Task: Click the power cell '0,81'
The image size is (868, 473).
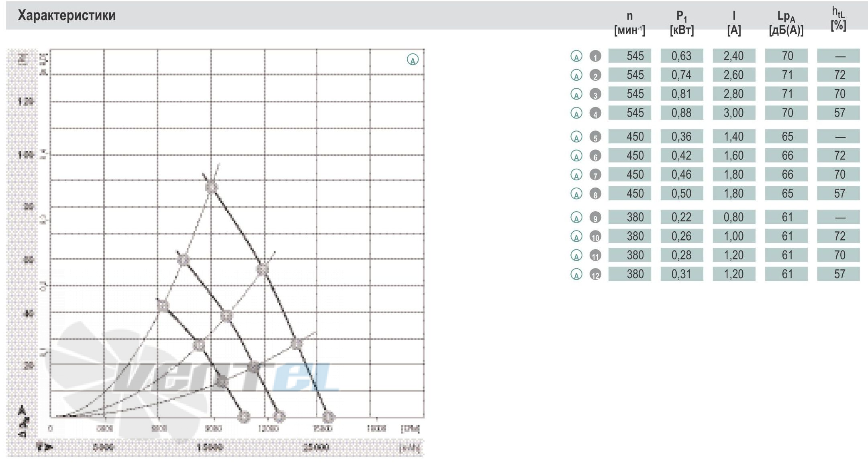Action: (x=682, y=94)
